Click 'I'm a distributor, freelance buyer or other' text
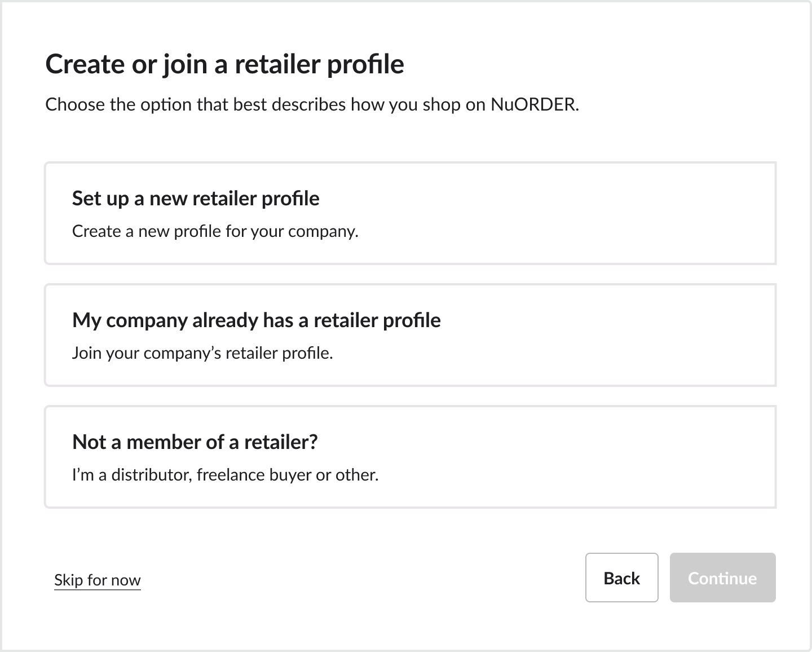This screenshot has height=652, width=812. (225, 475)
